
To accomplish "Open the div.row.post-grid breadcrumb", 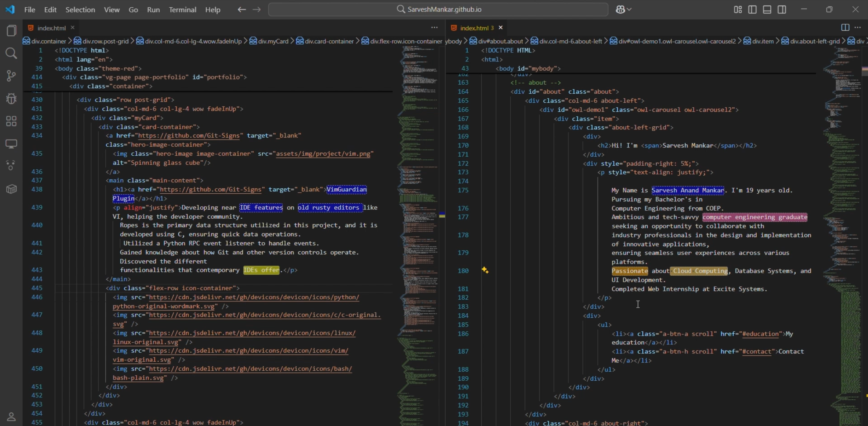I will [x=101, y=41].
